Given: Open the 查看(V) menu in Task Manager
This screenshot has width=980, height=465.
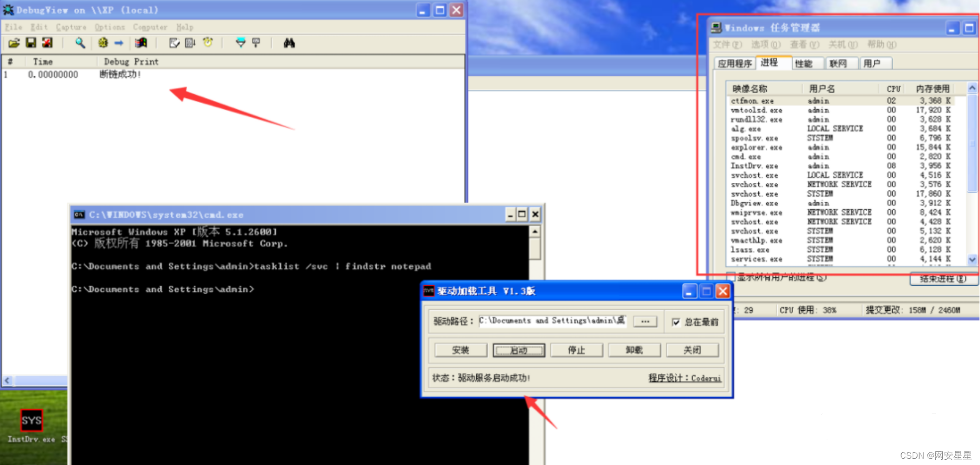Looking at the screenshot, I should pyautogui.click(x=804, y=45).
